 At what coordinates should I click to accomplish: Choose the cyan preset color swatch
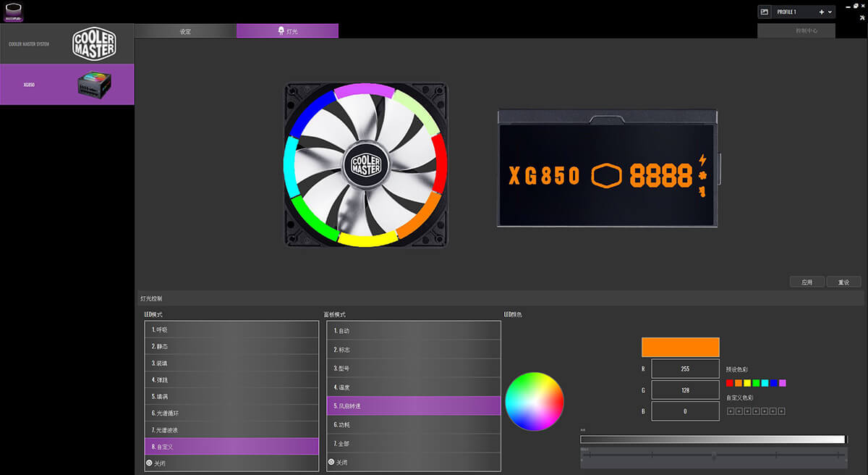point(765,383)
